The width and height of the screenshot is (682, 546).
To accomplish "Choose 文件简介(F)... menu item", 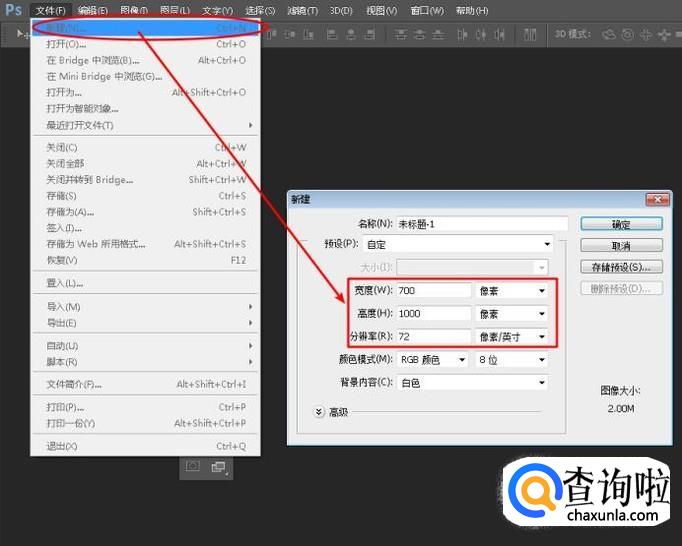I will [146, 384].
